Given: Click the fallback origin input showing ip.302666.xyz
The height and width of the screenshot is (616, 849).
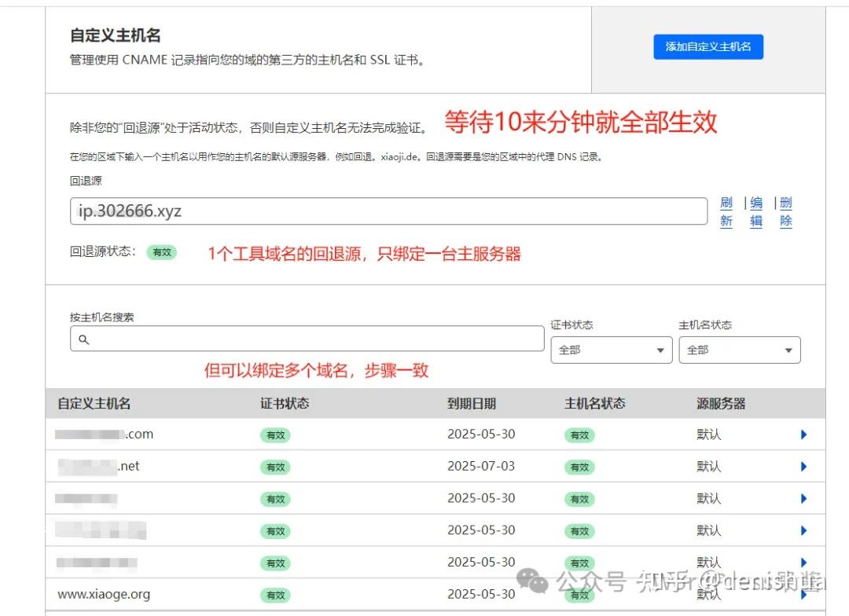Looking at the screenshot, I should [x=385, y=211].
